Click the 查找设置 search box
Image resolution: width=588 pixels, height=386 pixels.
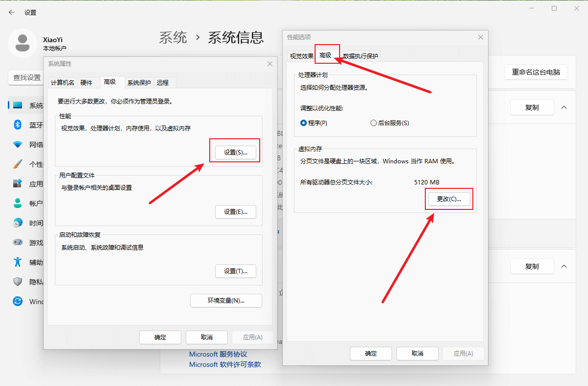tap(28, 78)
